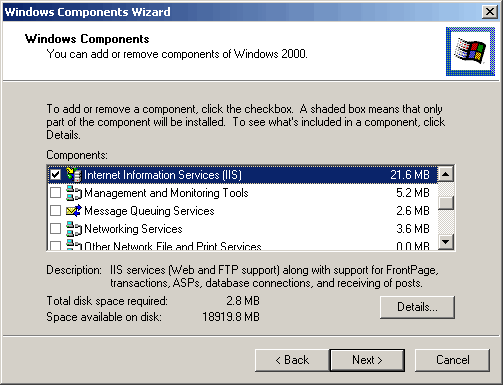The image size is (503, 385).
Task: Select Management and Monitoring Tools entry
Action: click(242, 193)
